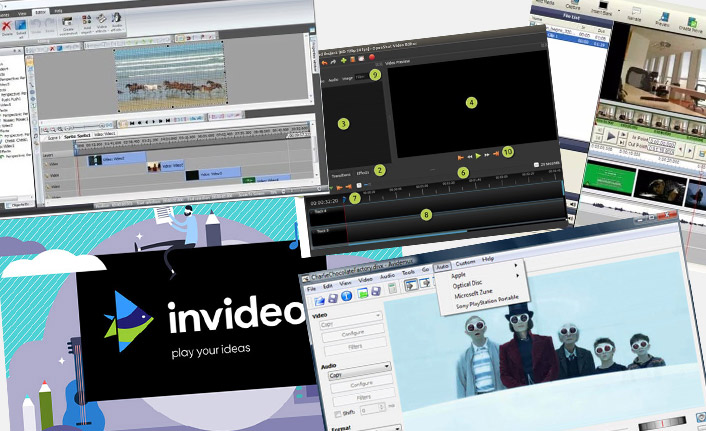Click the calculator icon in Avidemux toolbar
The height and width of the screenshot is (431, 706).
pos(392,288)
